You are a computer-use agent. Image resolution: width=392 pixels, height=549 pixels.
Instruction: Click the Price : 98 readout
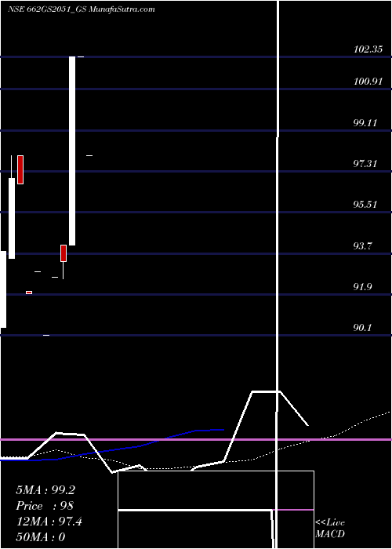pos(45,506)
